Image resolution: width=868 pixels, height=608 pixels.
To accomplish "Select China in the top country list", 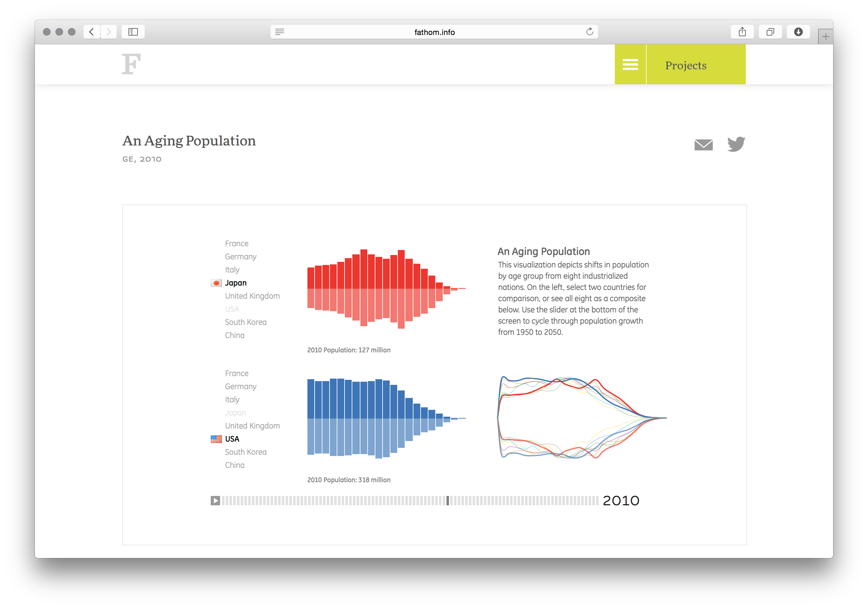I will tap(234, 335).
